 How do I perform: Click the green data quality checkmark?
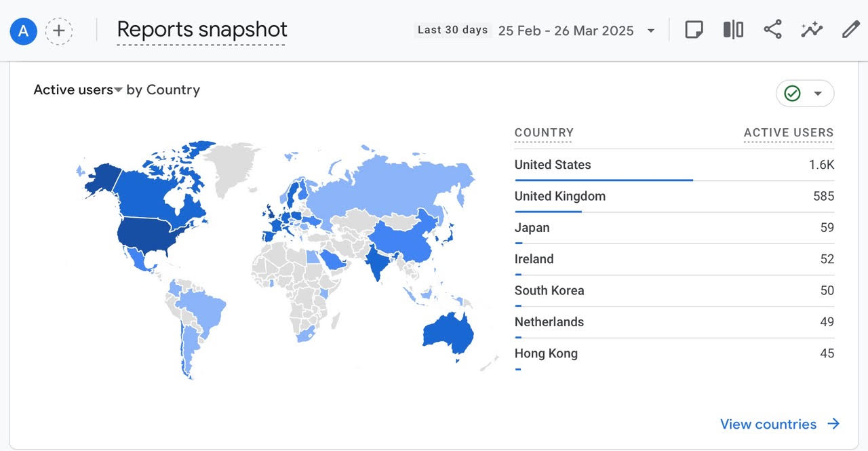tap(792, 94)
